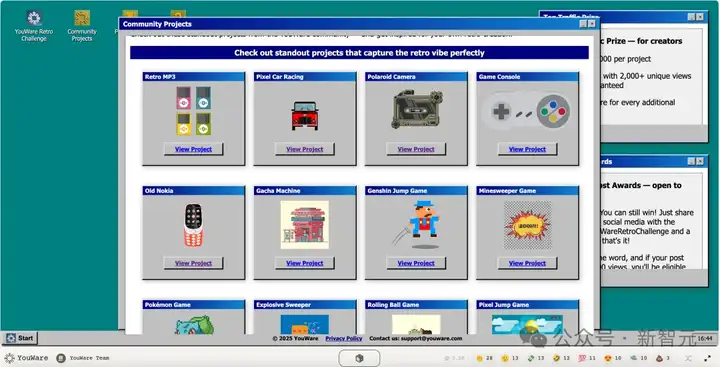
Task: Click the cube icon button in bottom bar
Action: (x=360, y=358)
